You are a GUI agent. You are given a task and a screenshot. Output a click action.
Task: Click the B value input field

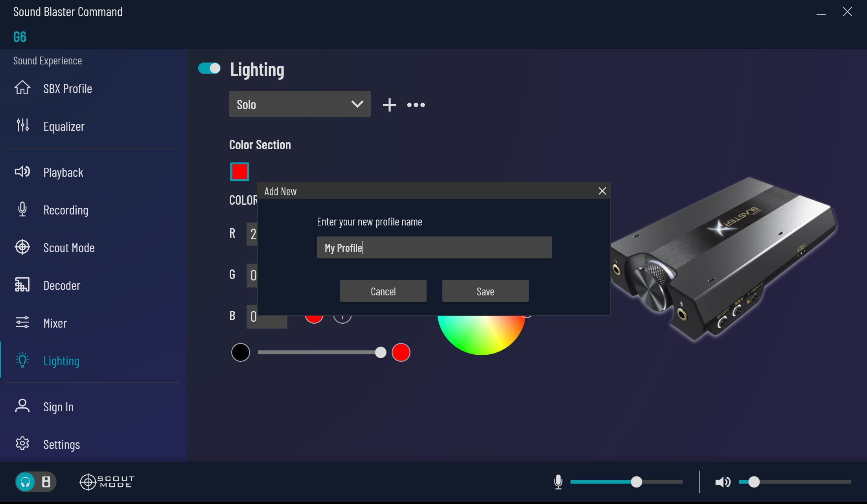[x=267, y=317]
